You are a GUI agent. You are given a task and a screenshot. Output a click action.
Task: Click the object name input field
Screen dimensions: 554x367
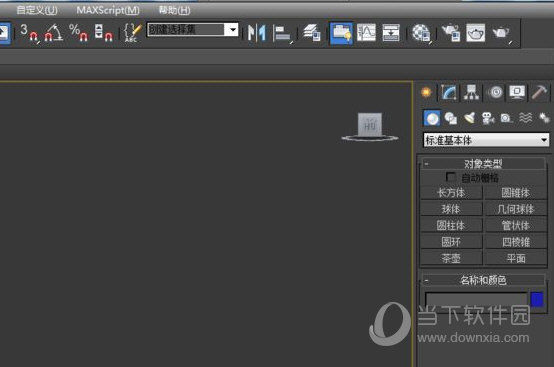point(476,300)
